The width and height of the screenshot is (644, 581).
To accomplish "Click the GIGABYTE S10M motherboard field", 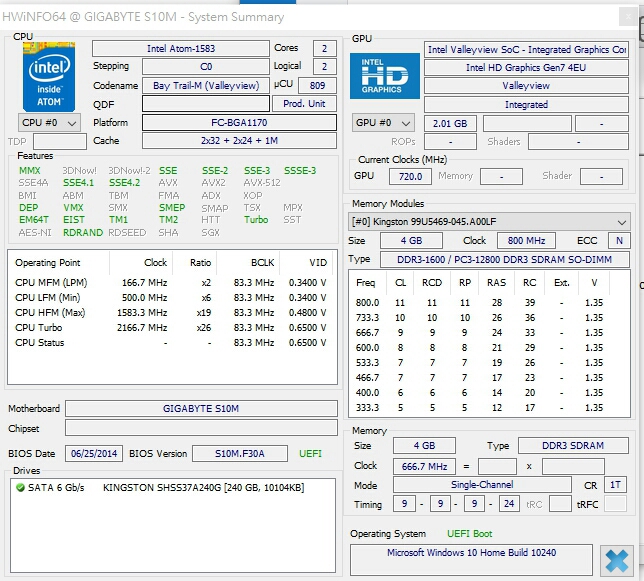I will pyautogui.click(x=201, y=409).
